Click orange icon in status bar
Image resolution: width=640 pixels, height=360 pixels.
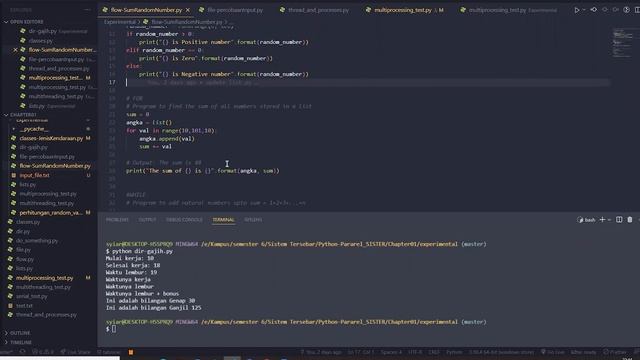pyautogui.click(x=131, y=352)
